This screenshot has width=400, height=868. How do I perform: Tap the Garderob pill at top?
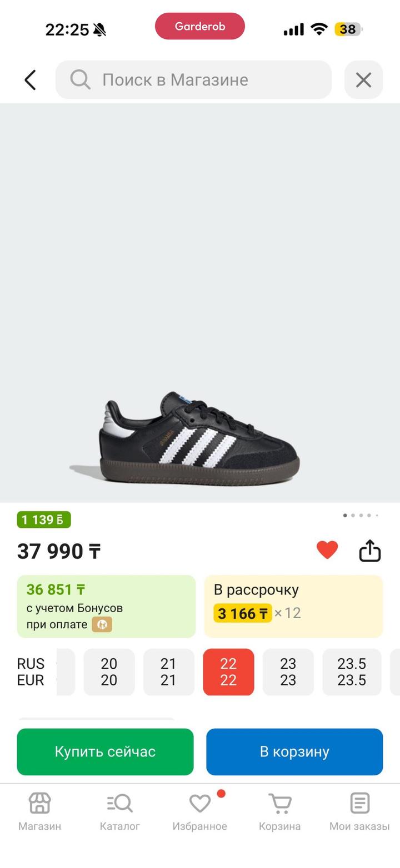tap(200, 26)
